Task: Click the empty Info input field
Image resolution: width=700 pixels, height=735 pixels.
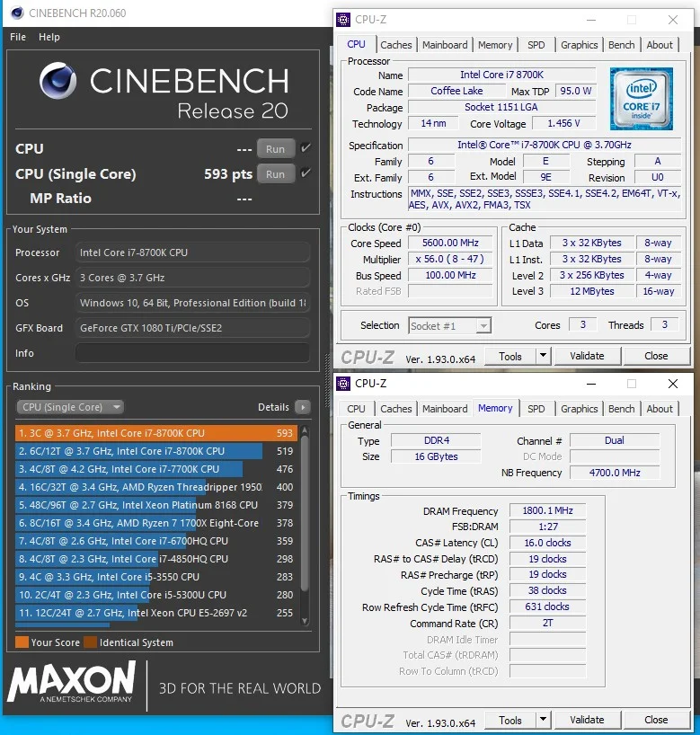Action: pos(192,353)
